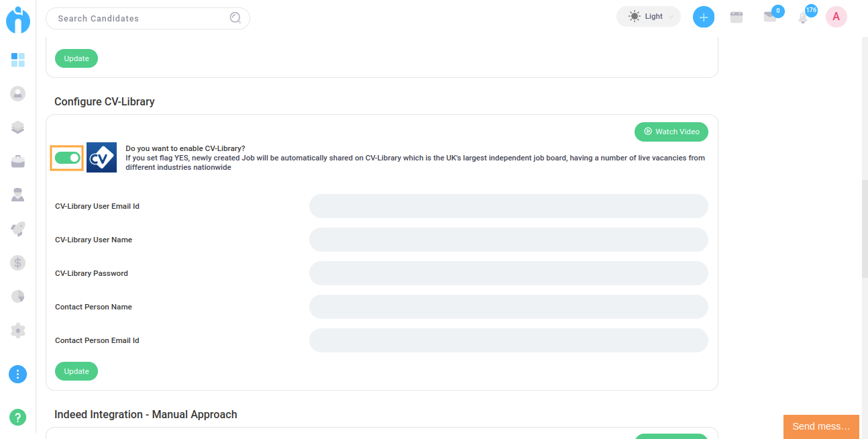Viewport: 868px width, 439px height.
Task: Click the Watch Video button
Action: coord(671,132)
